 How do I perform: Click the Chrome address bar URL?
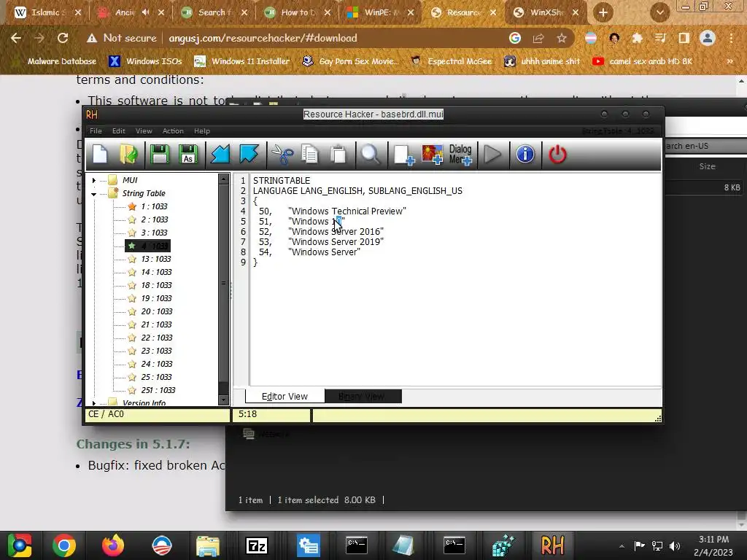263,38
